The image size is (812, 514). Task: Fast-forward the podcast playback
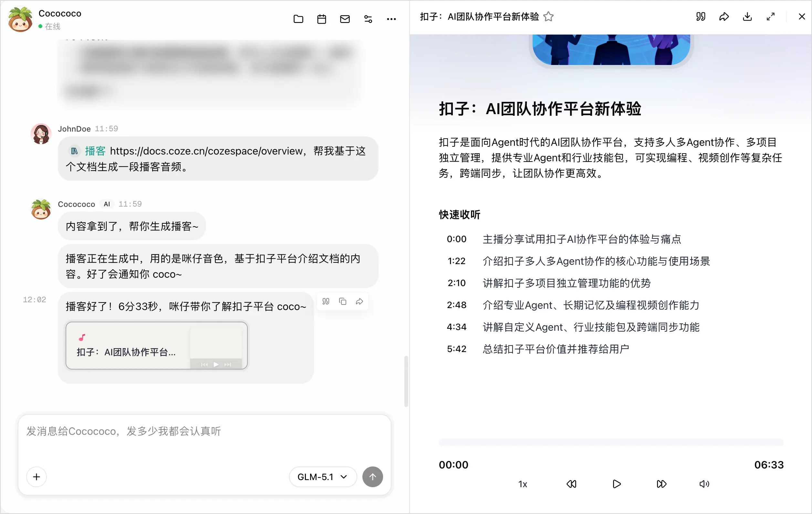661,484
